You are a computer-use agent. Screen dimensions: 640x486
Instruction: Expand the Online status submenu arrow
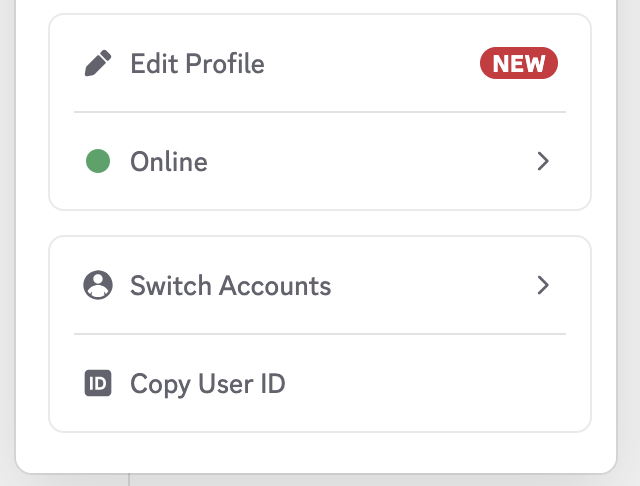[543, 161]
